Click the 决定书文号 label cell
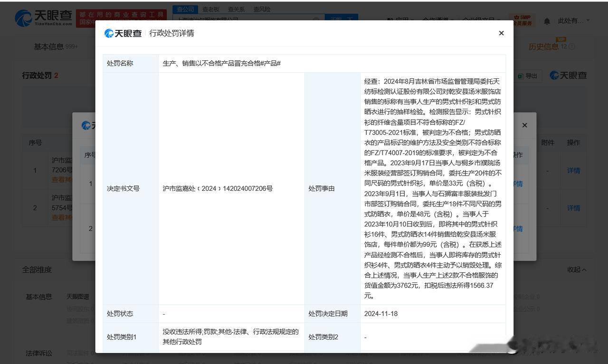The width and height of the screenshot is (608, 364). point(131,188)
